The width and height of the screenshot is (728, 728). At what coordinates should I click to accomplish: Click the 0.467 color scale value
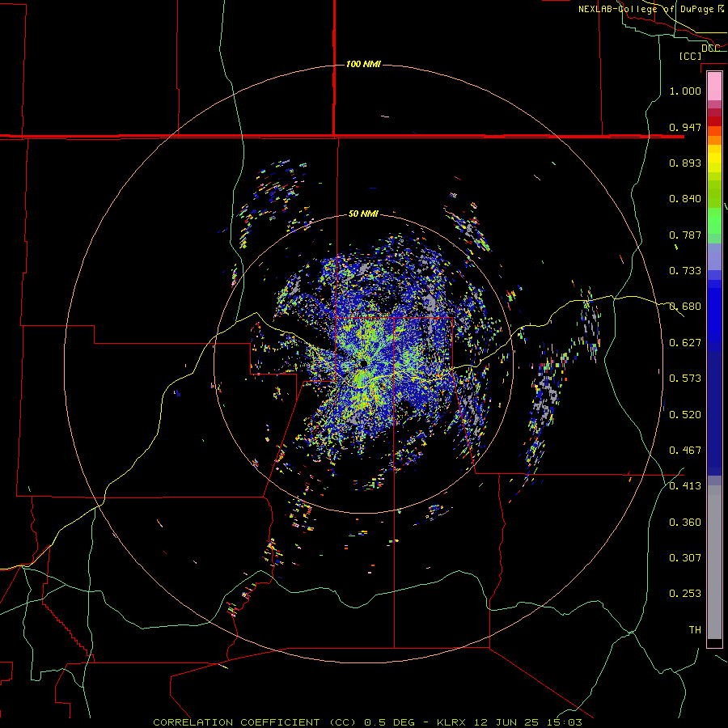(685, 451)
